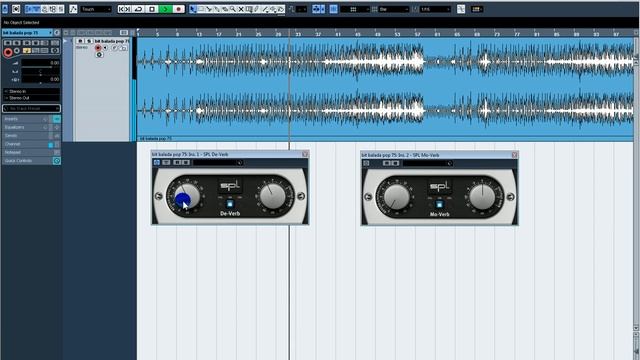Image resolution: width=640 pixels, height=360 pixels.
Task: Click the Quick Controls tab indicator icon
Action: (x=57, y=161)
